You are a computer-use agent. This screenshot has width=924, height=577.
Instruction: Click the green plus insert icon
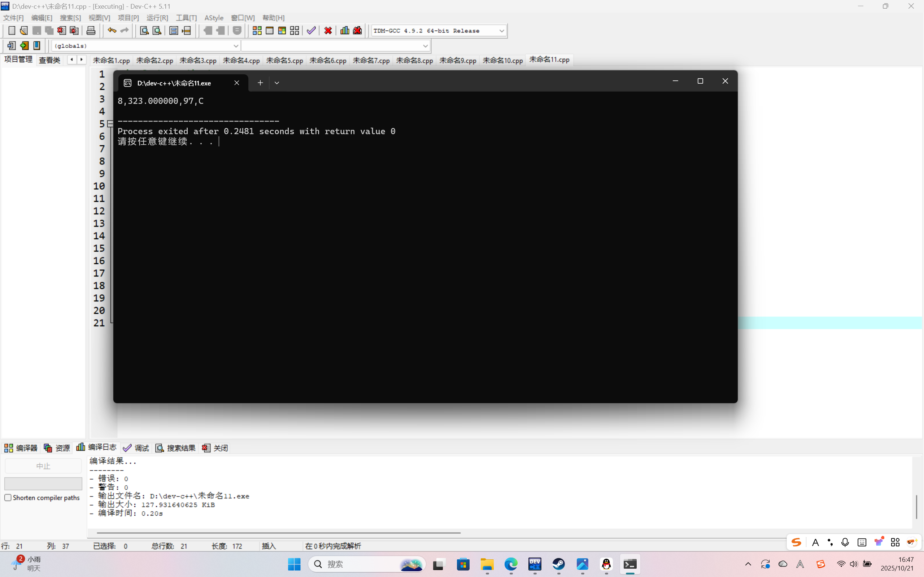(24, 46)
